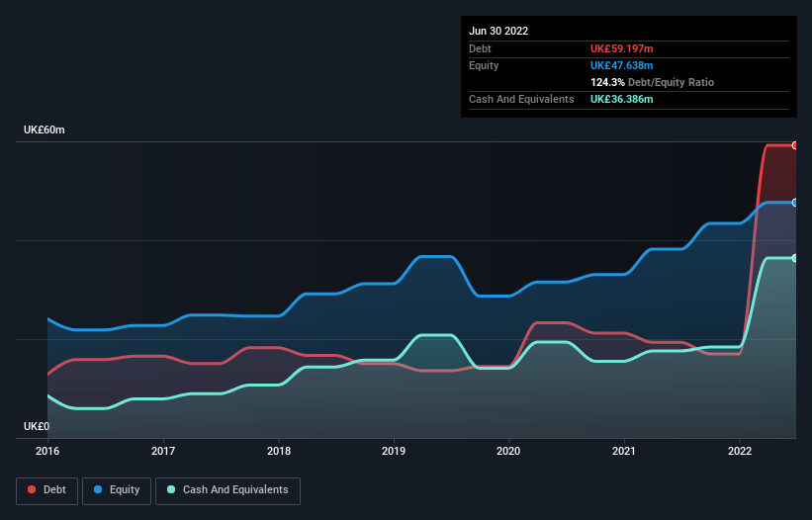Click the 2019 x-axis label
Viewport: 812px width, 520px height.
coord(394,451)
